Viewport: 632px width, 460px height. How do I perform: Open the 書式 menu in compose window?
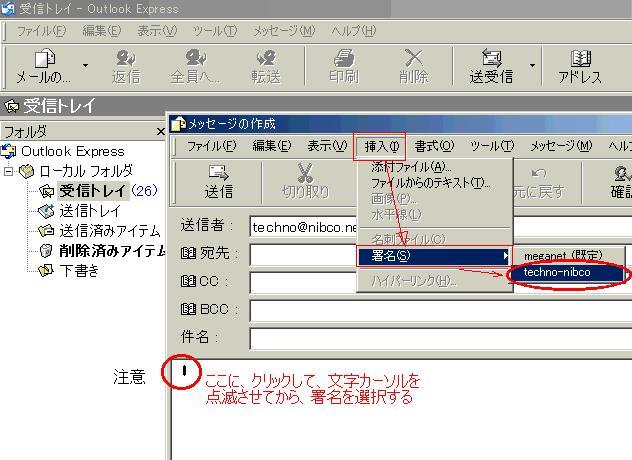pyautogui.click(x=433, y=146)
